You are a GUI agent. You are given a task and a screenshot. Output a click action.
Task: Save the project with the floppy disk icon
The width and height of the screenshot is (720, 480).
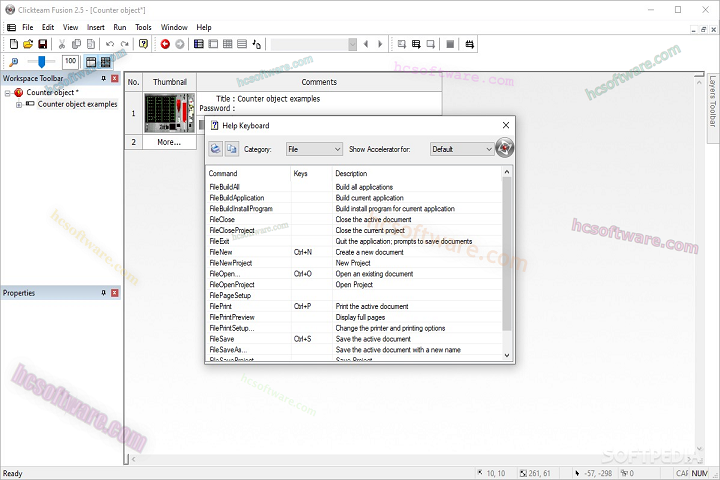tap(42, 44)
